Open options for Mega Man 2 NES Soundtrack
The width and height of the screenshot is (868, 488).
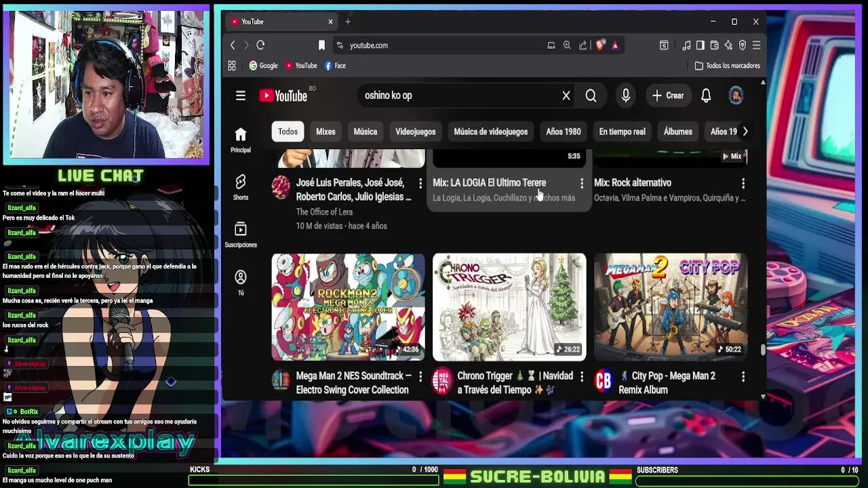click(420, 376)
